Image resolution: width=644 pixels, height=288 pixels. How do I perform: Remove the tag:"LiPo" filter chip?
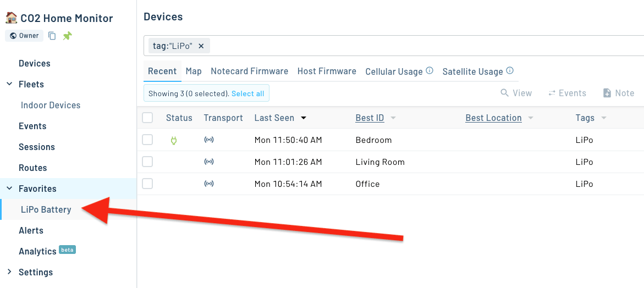point(201,46)
